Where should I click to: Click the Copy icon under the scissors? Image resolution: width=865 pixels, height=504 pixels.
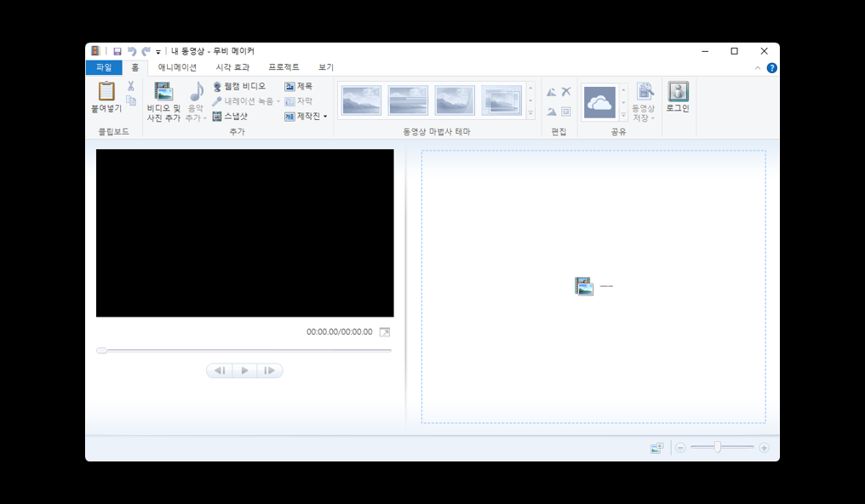[131, 100]
